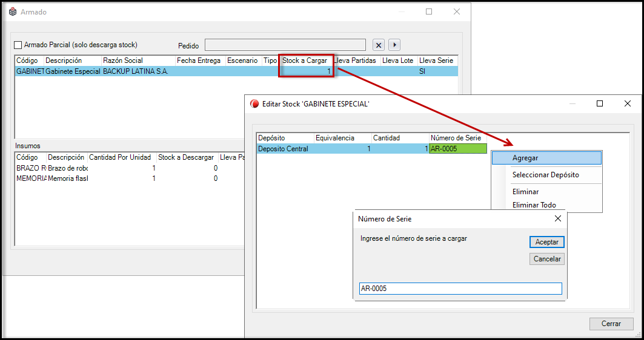Click the Cerrar button
This screenshot has height=340, width=644.
coord(611,324)
